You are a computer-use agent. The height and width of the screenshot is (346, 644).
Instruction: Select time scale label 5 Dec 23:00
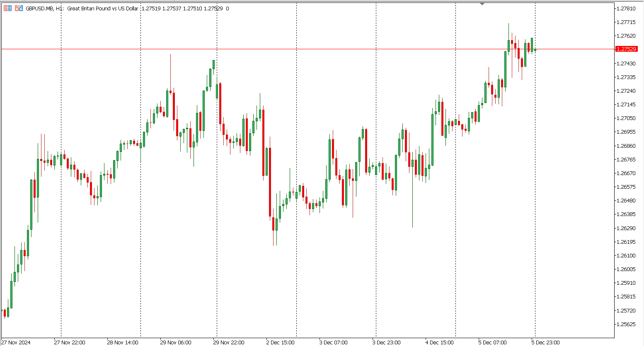point(546,343)
